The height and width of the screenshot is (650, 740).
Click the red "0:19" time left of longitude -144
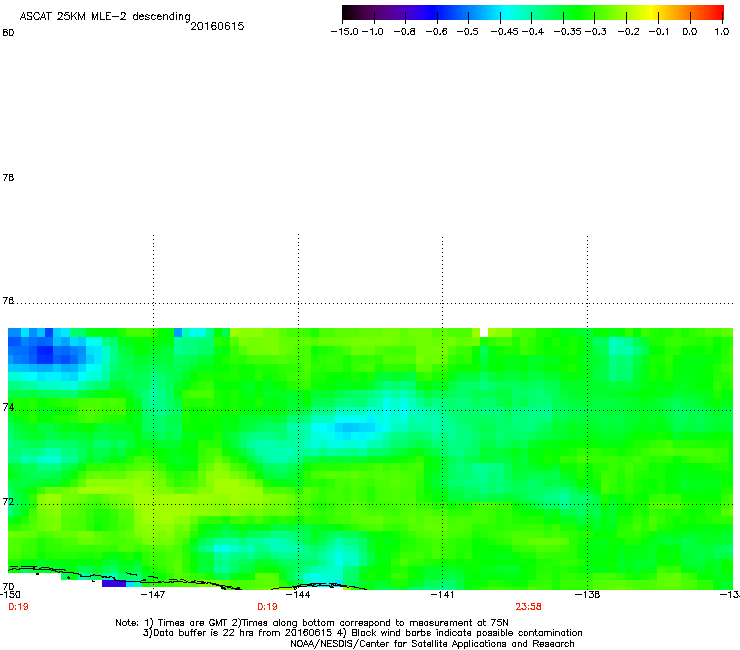coord(267,607)
